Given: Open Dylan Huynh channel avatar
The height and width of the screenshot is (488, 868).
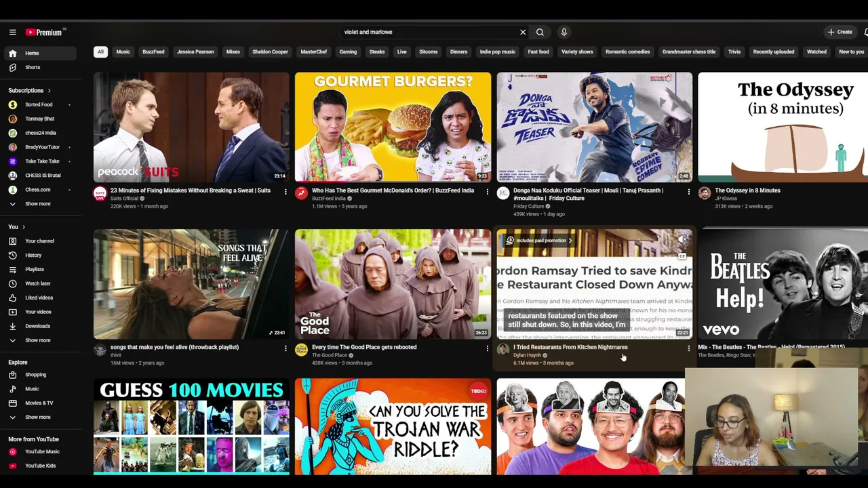Looking at the screenshot, I should [x=503, y=350].
